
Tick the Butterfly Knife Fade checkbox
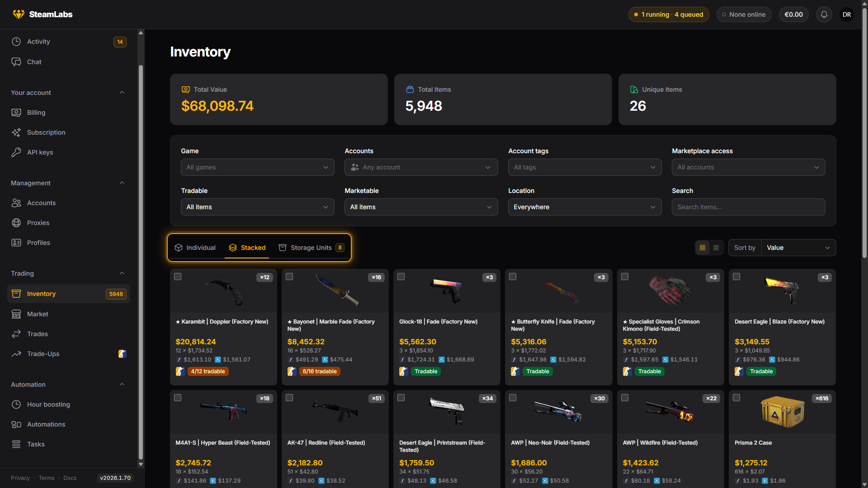[x=513, y=277]
